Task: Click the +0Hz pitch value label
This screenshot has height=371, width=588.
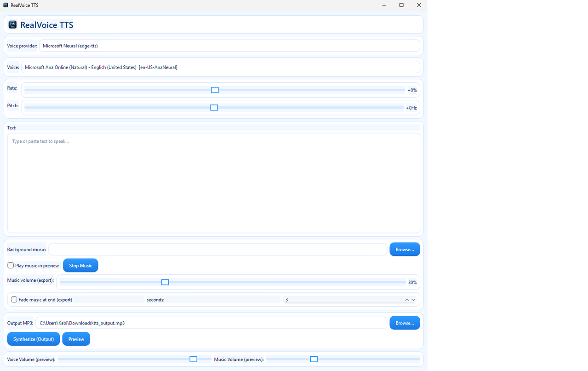Action: [x=411, y=108]
